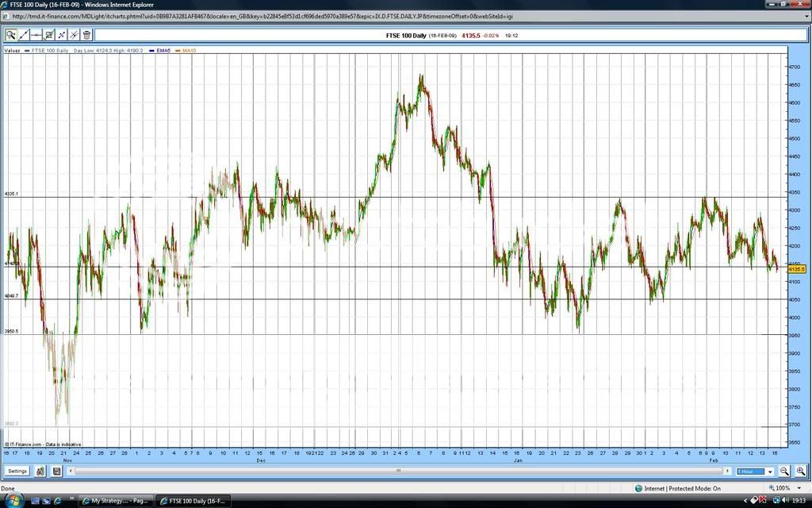Select the horizontal line tool

[35, 34]
